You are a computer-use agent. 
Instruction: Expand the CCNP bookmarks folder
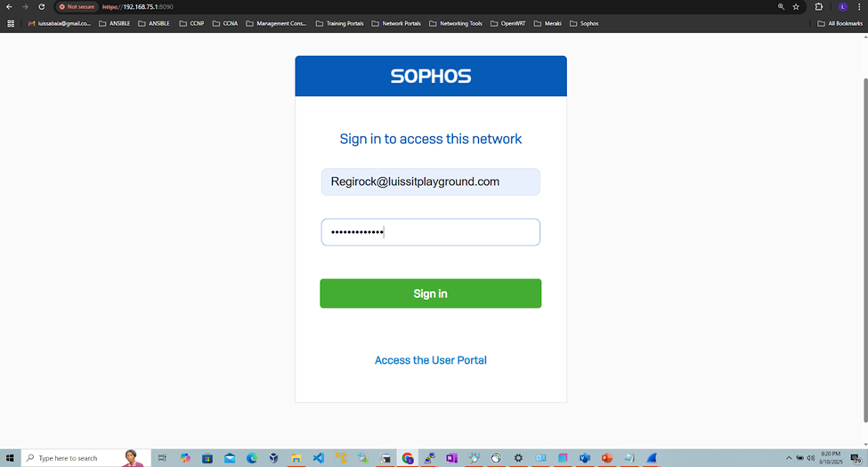tap(191, 23)
